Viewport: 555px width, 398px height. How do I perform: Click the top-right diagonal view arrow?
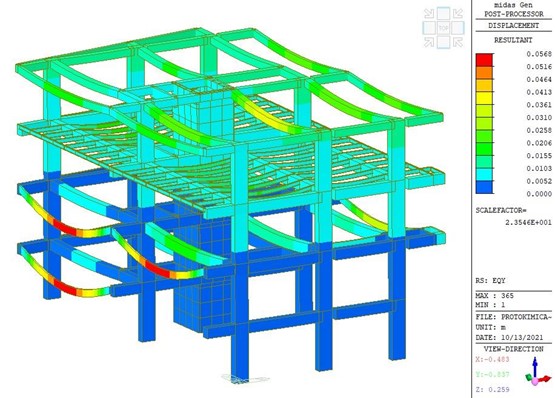point(458,13)
